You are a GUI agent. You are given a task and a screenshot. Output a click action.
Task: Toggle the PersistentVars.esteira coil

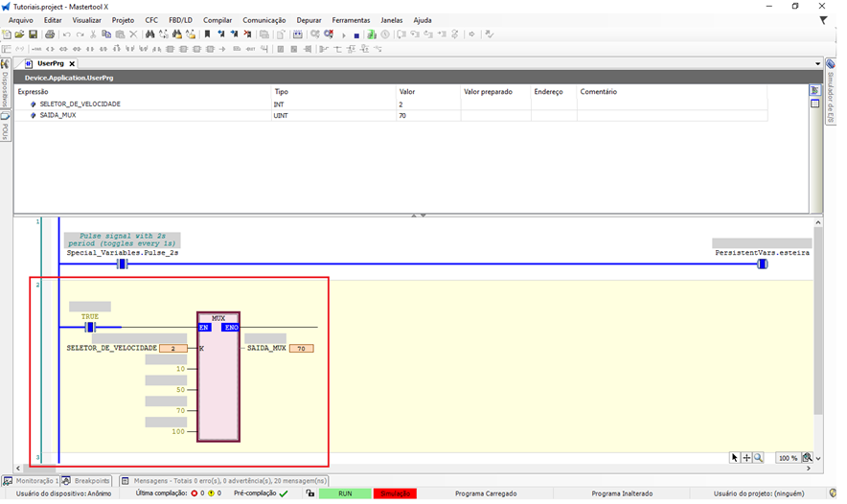coord(762,263)
